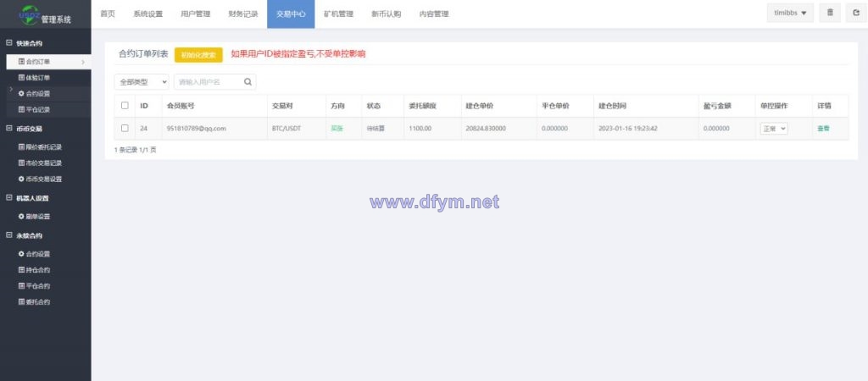
Task: Open the 单控操作 dropdown showing 正常
Action: 774,129
